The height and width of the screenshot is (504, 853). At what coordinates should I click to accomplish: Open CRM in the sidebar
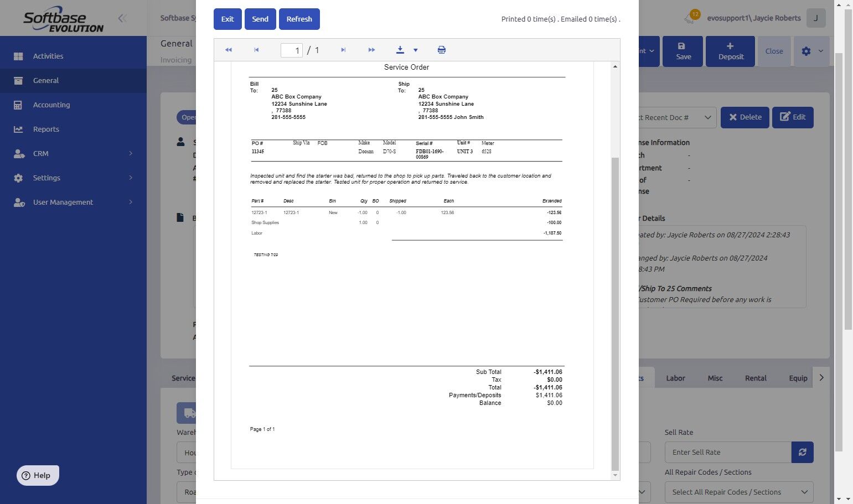[73, 153]
